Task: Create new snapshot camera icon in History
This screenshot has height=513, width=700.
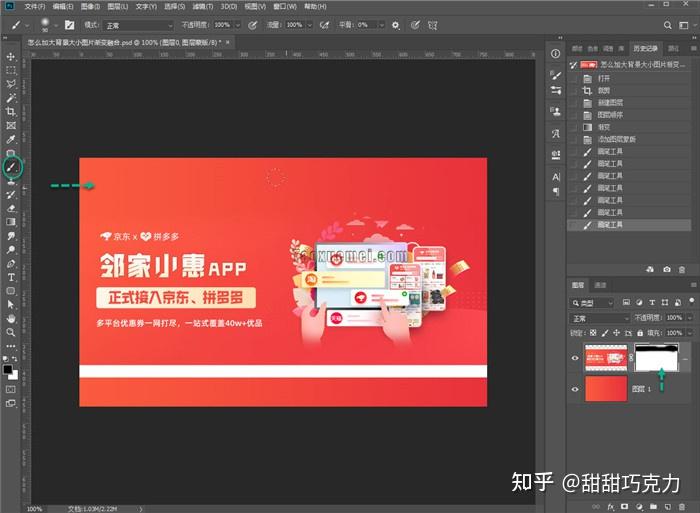Action: coord(667,269)
